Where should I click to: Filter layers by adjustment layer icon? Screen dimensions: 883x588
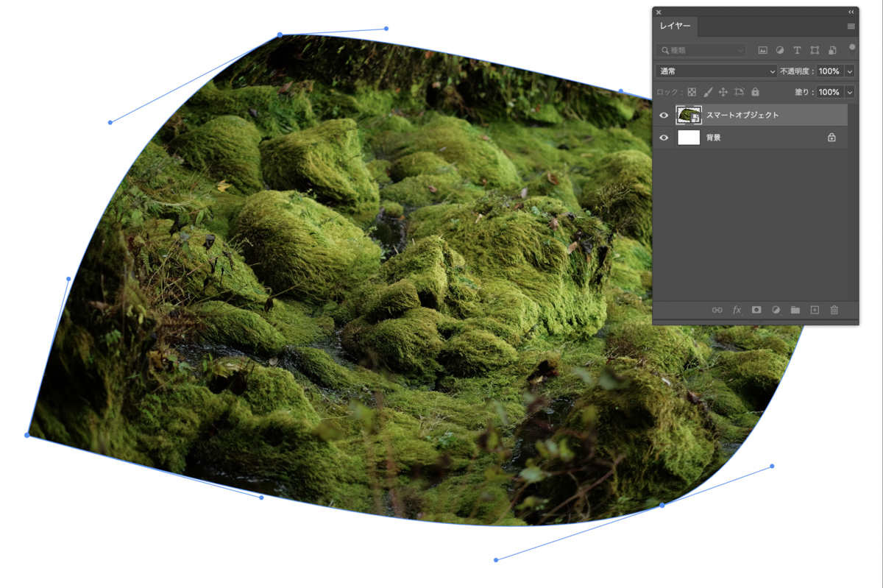pos(780,50)
